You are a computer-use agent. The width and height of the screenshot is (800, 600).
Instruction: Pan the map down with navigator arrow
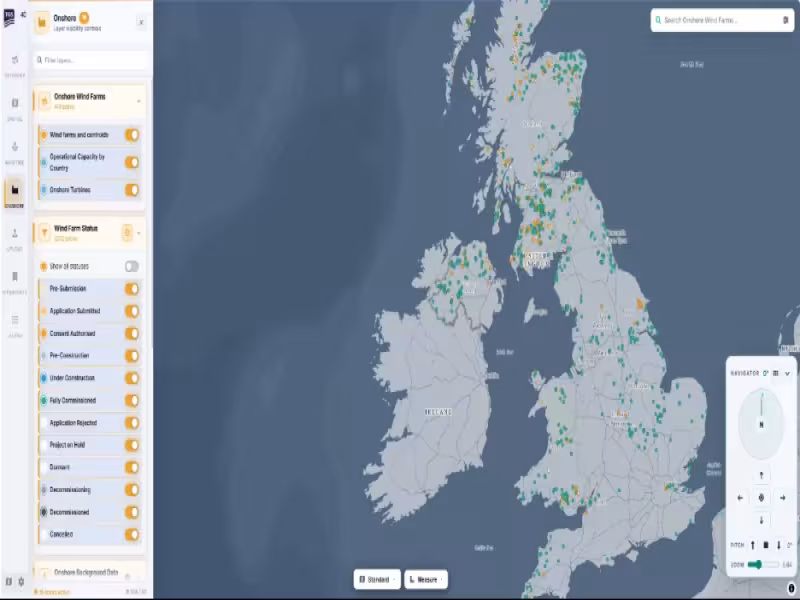pyautogui.click(x=761, y=520)
